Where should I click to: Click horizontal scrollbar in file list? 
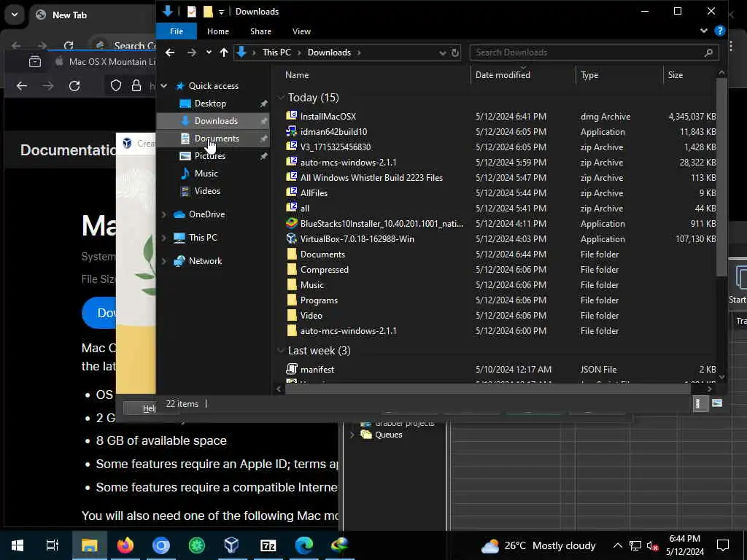click(x=487, y=389)
